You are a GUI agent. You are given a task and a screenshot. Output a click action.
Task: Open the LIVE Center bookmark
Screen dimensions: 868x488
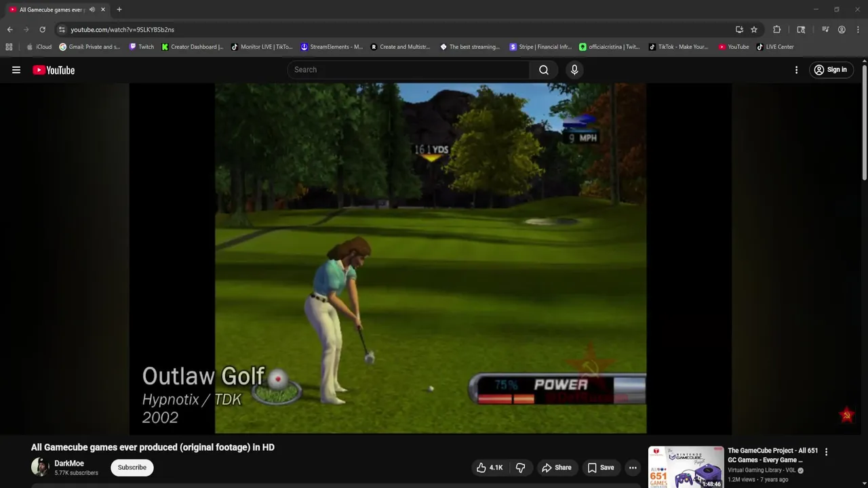775,47
